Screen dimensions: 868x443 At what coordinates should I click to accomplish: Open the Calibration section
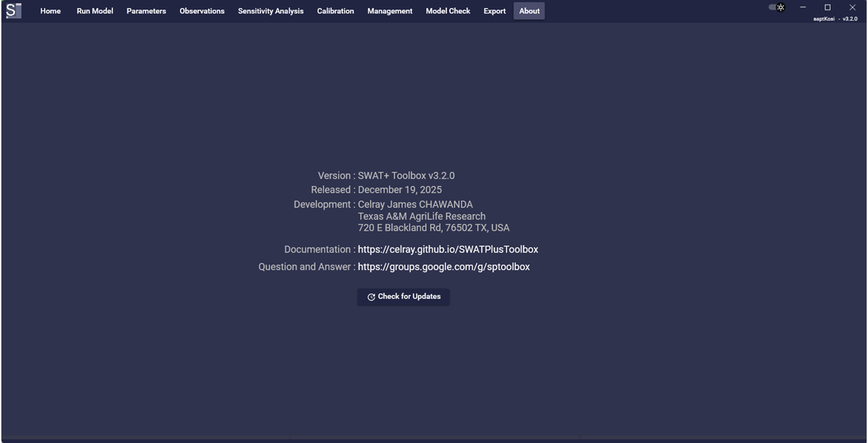(335, 11)
